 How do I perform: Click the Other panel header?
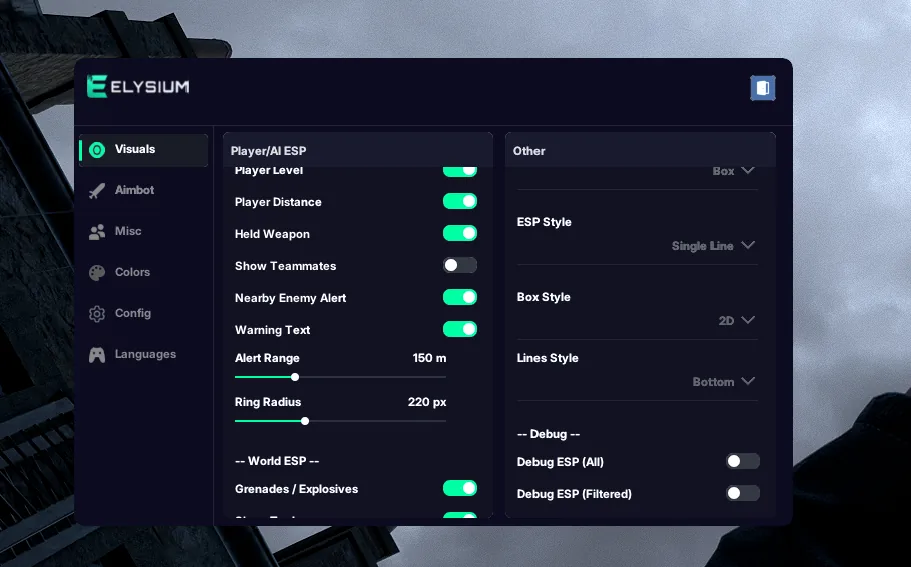pyautogui.click(x=640, y=150)
